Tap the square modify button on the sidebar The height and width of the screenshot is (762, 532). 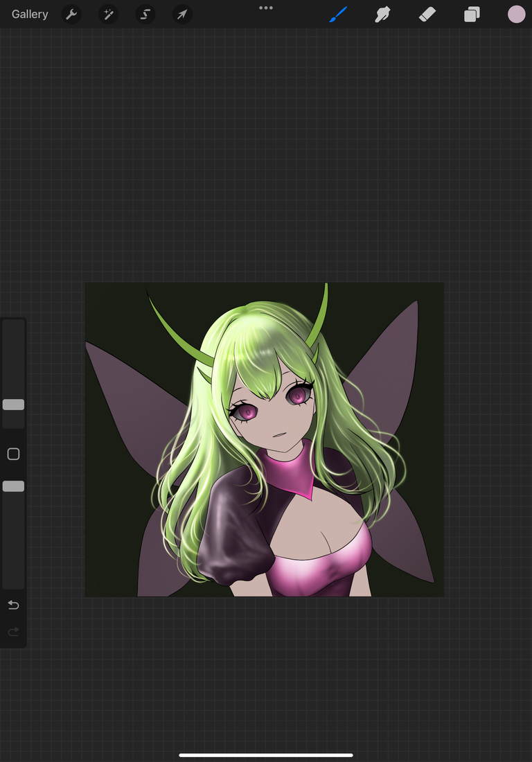pos(14,454)
